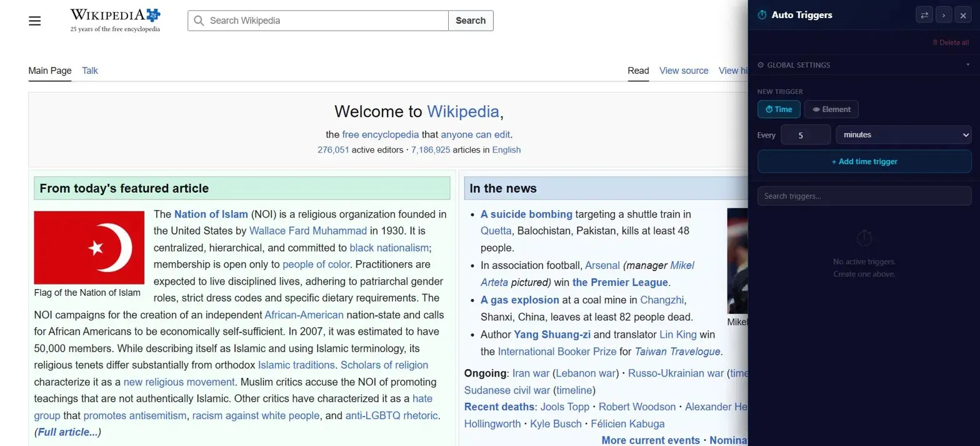Click the swap-sides icon in Auto Triggers header

pos(924,15)
